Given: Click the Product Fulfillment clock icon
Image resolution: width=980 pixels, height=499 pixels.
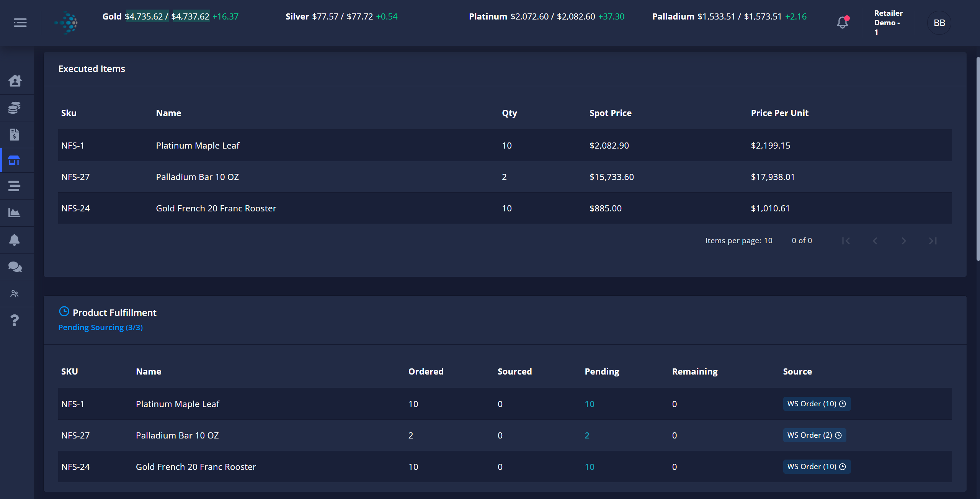Looking at the screenshot, I should 64,311.
